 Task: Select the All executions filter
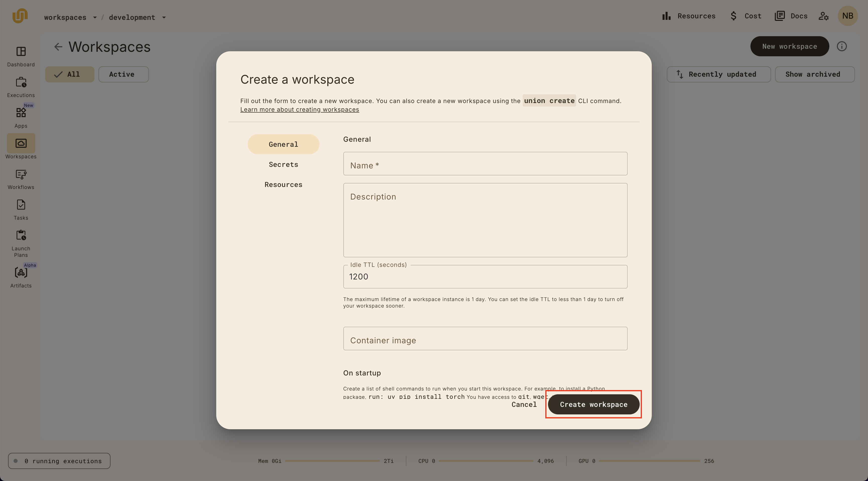[70, 74]
